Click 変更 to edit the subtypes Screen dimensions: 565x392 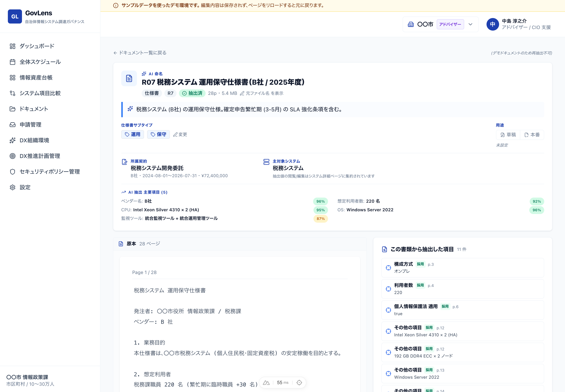(180, 134)
